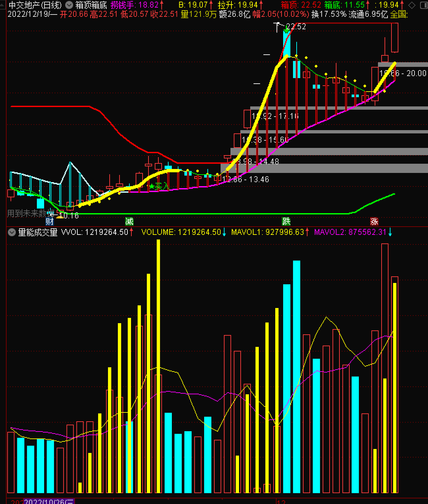Click the 22.52 peak price label
Image resolution: width=428 pixels, height=504 pixels.
point(296,27)
